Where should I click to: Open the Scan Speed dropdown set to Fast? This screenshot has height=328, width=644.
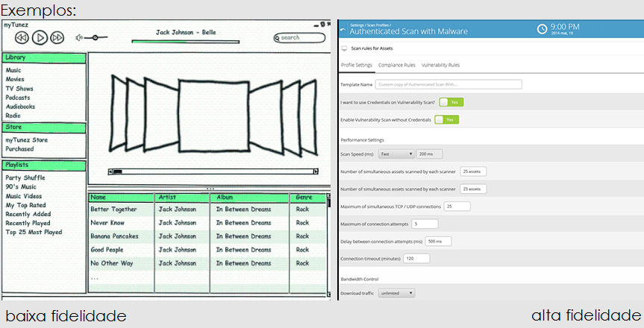396,154
